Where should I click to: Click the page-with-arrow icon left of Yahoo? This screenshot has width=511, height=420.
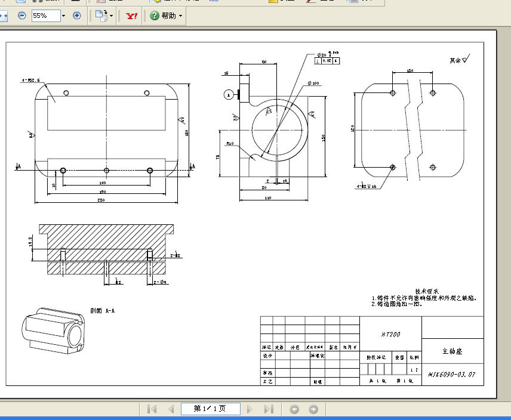pyautogui.click(x=101, y=16)
